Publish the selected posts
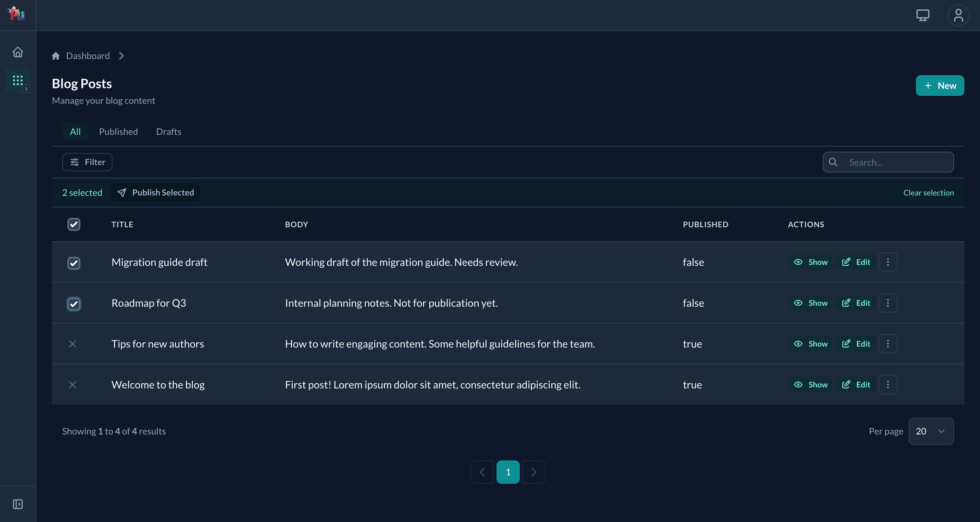The width and height of the screenshot is (980, 522). 155,193
